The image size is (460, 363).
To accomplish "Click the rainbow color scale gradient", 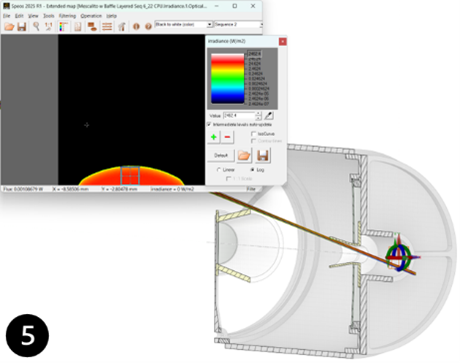I will pos(228,78).
